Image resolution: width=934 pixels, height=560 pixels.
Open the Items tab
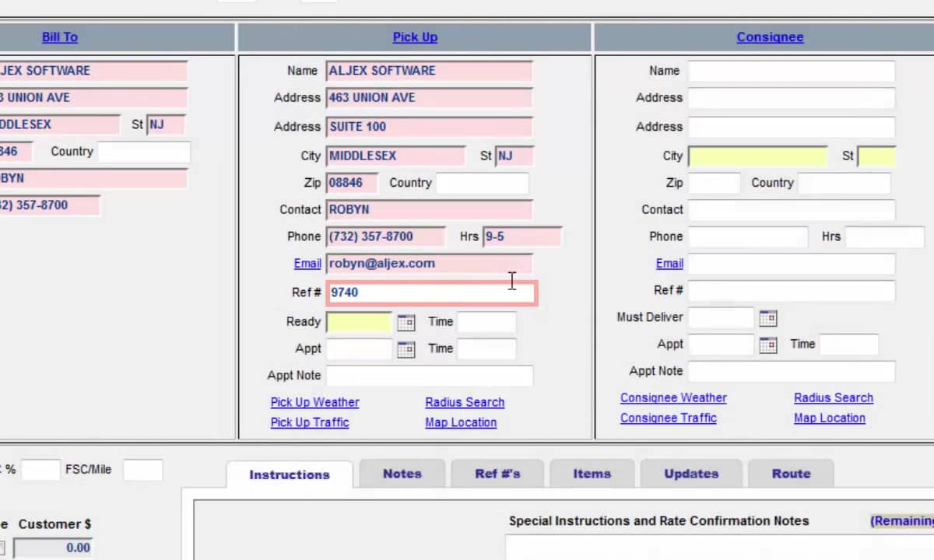[592, 474]
